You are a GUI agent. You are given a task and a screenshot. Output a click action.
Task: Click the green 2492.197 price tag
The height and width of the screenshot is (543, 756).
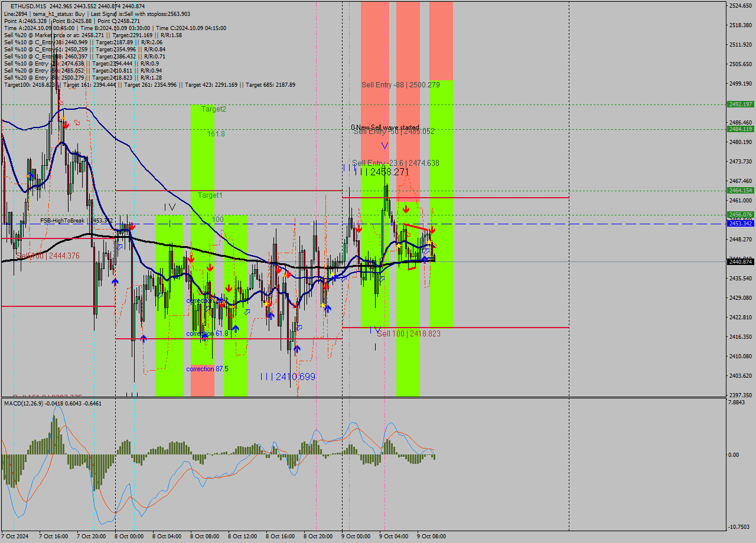click(740, 104)
